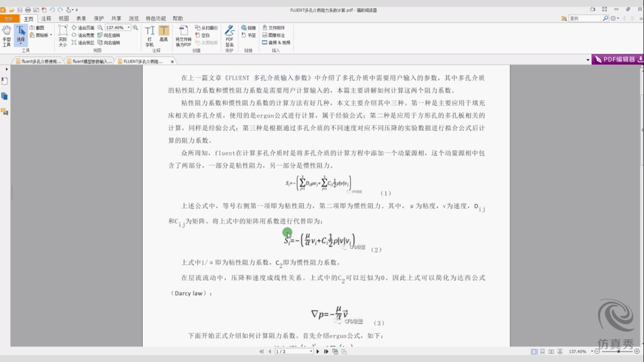The height and width of the screenshot is (362, 644).
Task: Switch to fluent多孔介质使用 document tab
Action: pyautogui.click(x=38, y=61)
